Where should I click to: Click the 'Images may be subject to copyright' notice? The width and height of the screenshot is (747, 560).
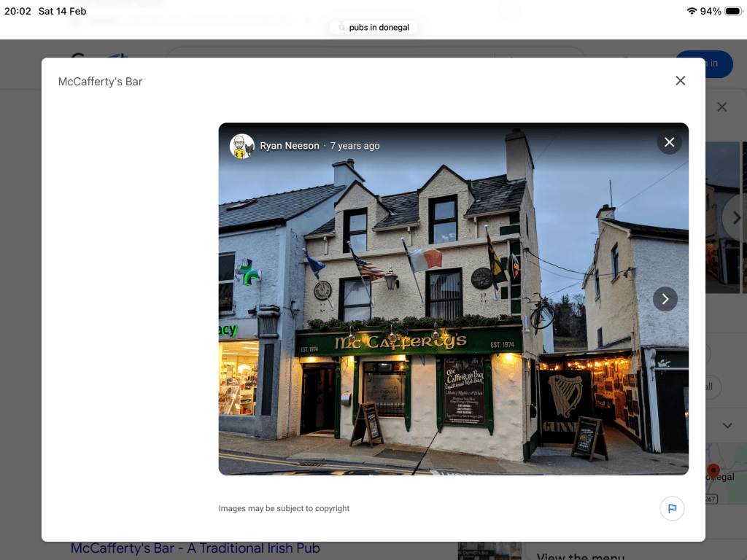pyautogui.click(x=284, y=508)
